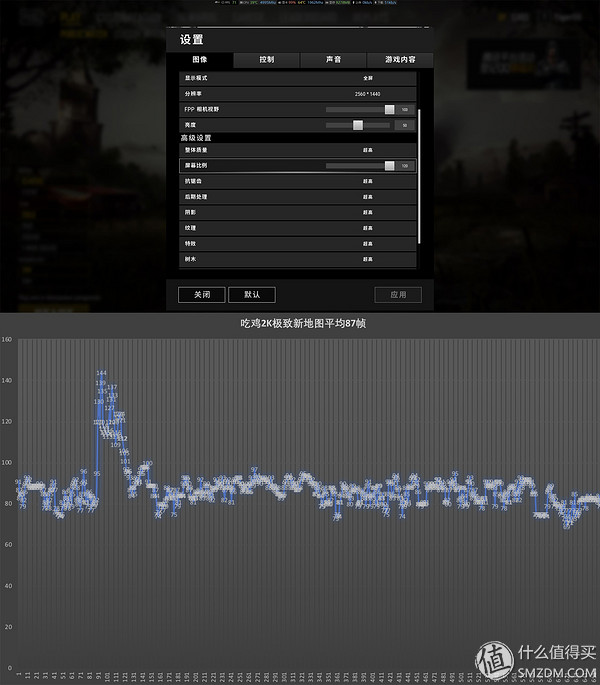Screen dimensions: 600x685
Task: Click the 40 label on chart axis
Action: tap(8, 586)
